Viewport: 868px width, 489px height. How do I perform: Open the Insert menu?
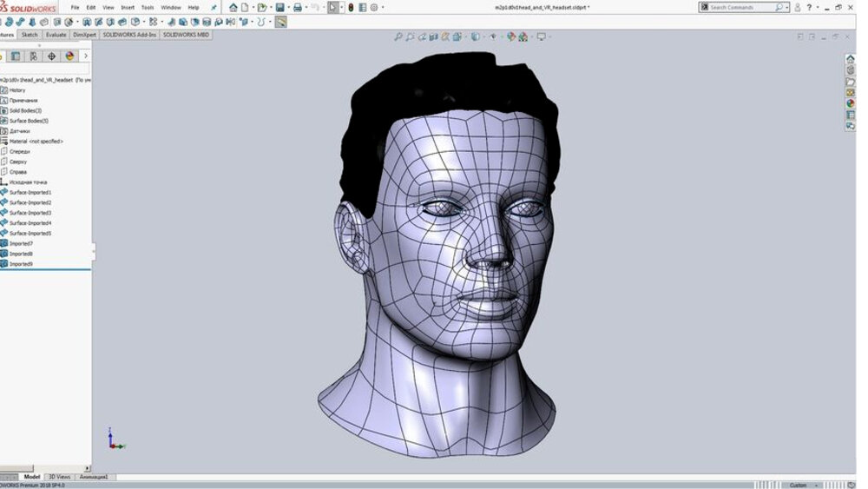(x=128, y=7)
